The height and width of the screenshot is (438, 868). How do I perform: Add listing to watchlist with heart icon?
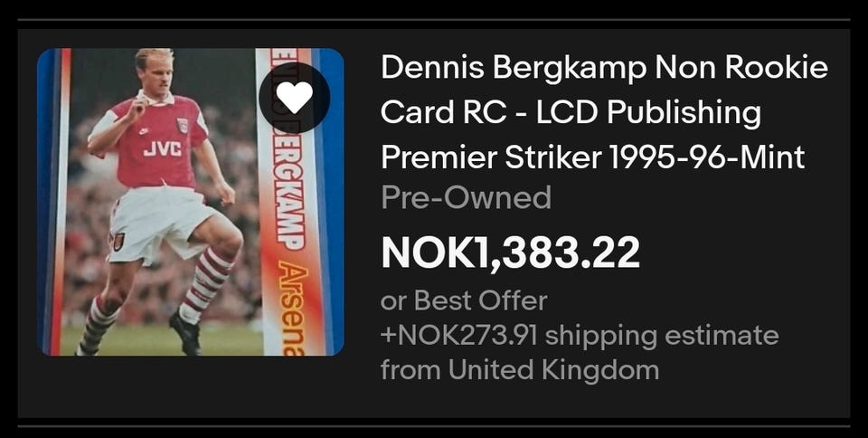coord(295,98)
